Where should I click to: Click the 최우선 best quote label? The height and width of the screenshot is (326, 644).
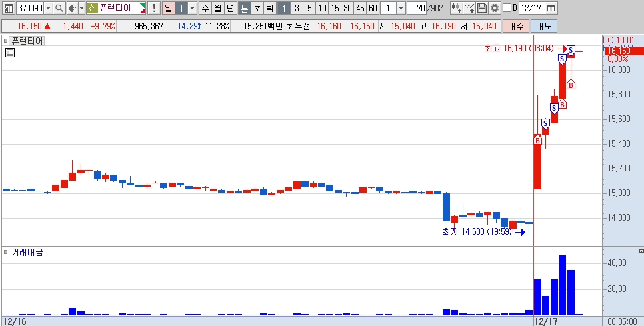[x=298, y=26]
